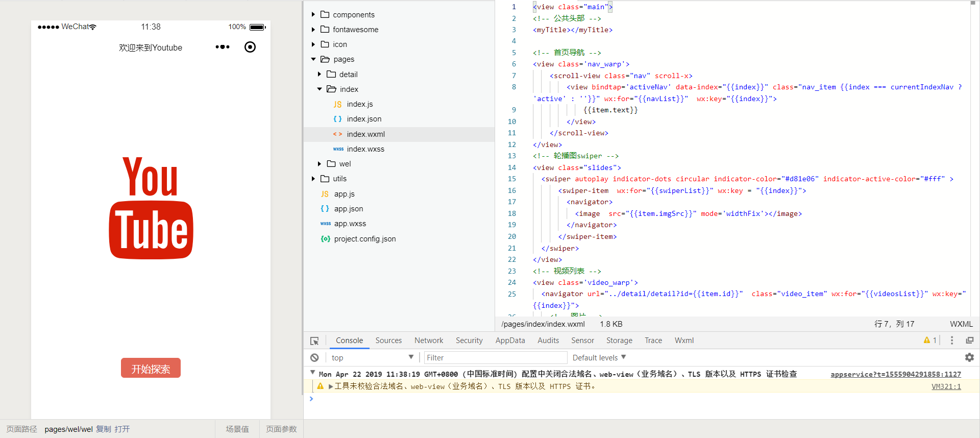Activate the inspect element picker icon
Viewport: 980px width, 438px height.
(314, 340)
